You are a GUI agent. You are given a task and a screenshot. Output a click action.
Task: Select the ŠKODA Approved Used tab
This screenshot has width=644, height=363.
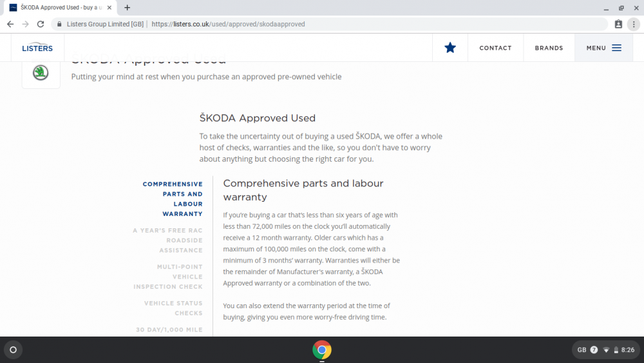click(59, 8)
